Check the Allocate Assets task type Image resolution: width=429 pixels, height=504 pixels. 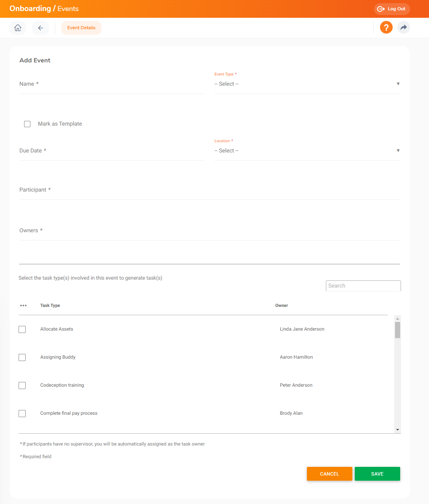22,329
